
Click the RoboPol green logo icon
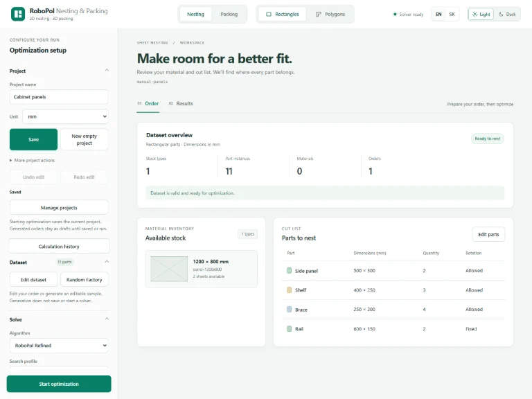[x=18, y=14]
